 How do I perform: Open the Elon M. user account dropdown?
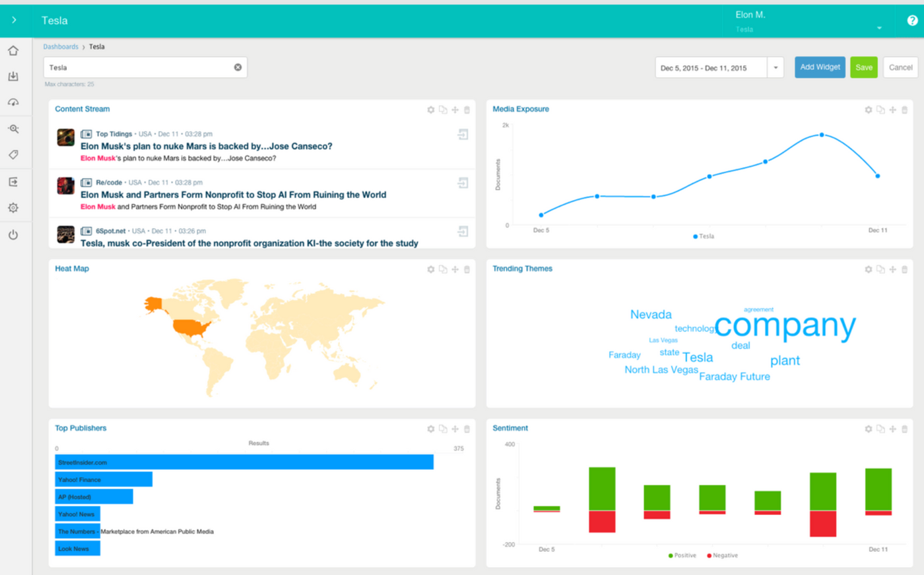[808, 21]
